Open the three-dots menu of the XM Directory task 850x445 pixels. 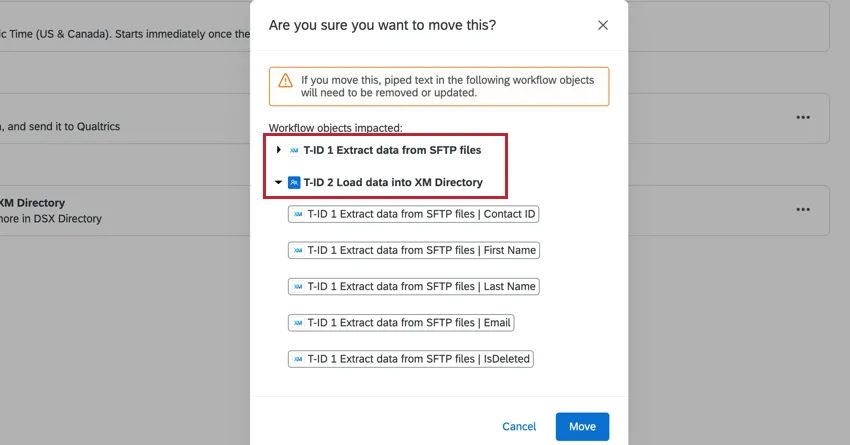click(802, 210)
